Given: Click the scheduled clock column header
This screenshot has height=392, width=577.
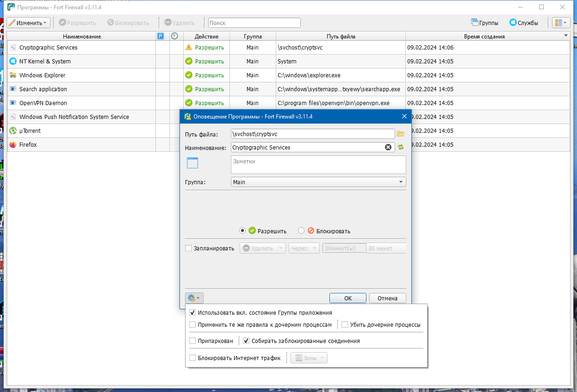Looking at the screenshot, I should click(174, 36).
